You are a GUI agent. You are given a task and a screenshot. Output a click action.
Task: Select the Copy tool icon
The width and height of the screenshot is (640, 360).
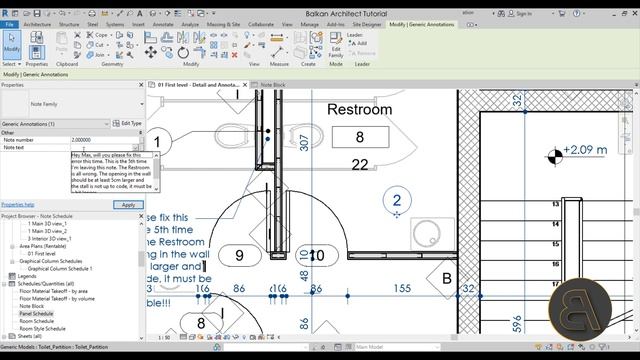click(167, 53)
